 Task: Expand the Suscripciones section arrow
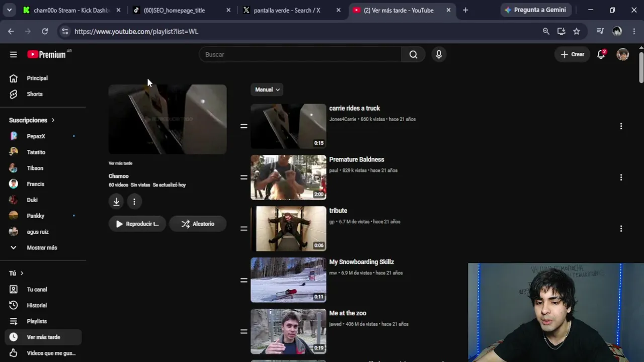[x=53, y=120]
